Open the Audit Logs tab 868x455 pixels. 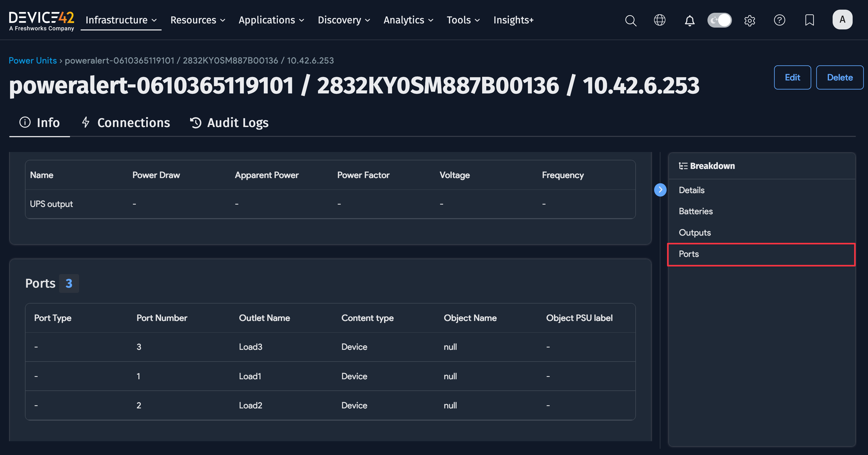(x=229, y=123)
